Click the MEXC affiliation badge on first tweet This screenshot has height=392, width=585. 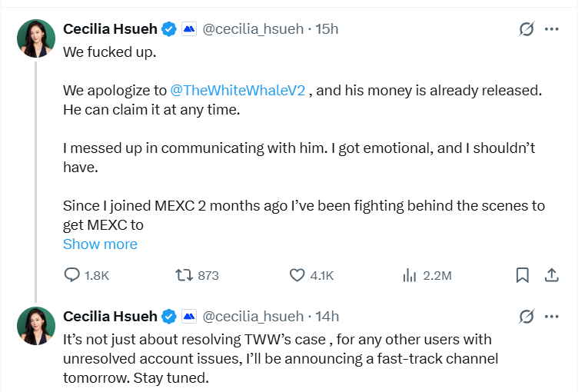click(x=189, y=29)
